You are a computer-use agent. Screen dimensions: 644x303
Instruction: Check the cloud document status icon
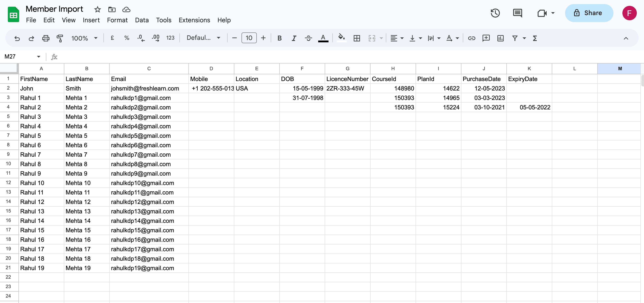tap(126, 9)
